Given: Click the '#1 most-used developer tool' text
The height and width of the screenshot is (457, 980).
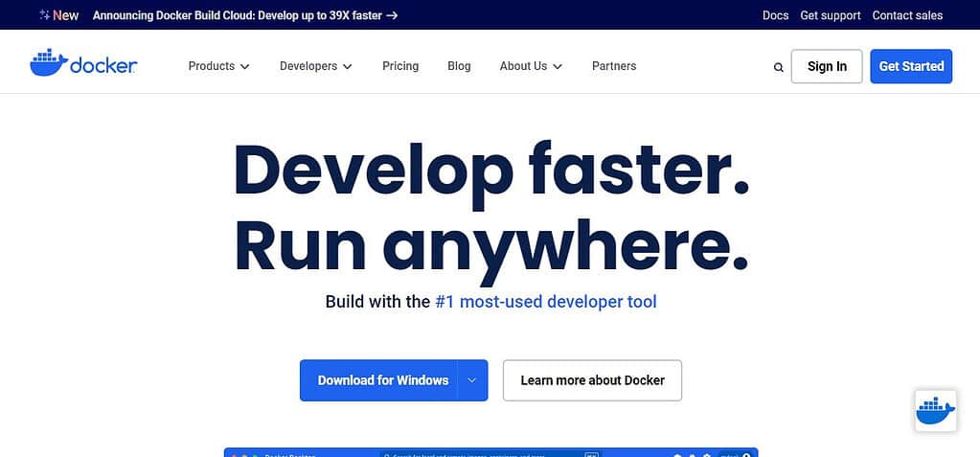Looking at the screenshot, I should coord(545,302).
